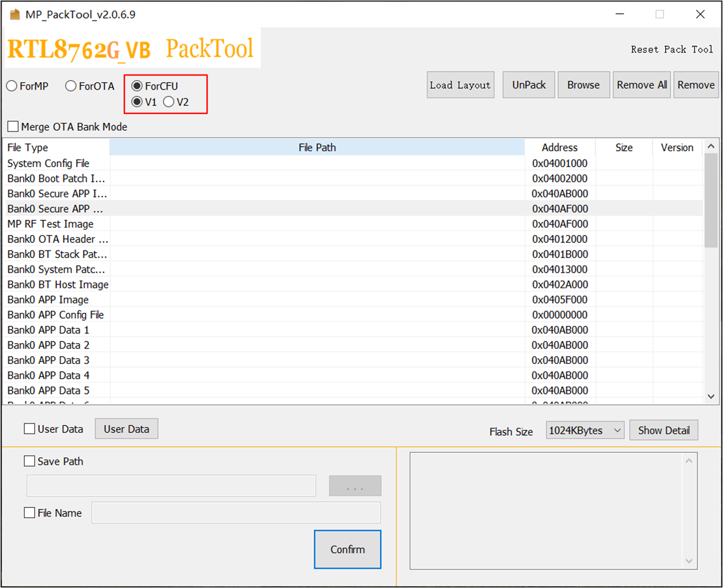Select the ForMP radio button

pyautogui.click(x=12, y=86)
